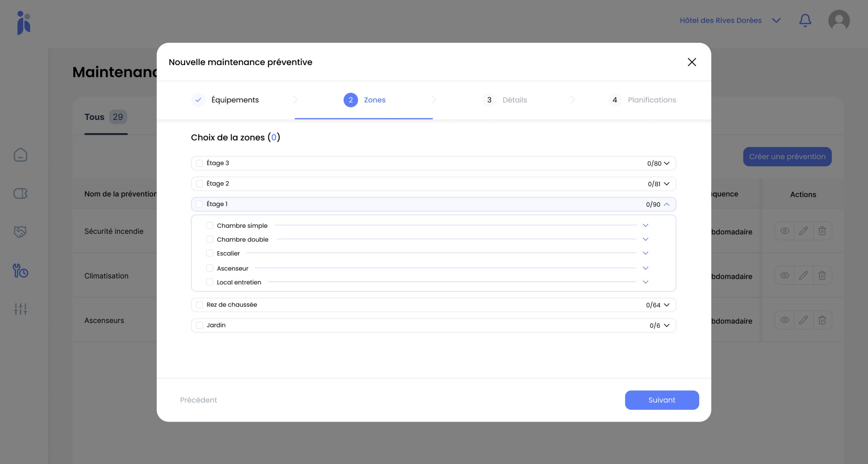Select the Jardin zone checkbox

pyautogui.click(x=200, y=325)
